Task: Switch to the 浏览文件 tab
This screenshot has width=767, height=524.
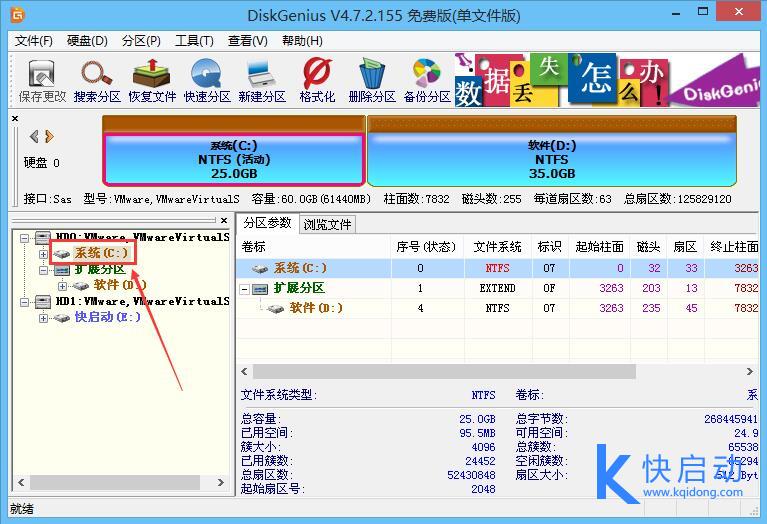Action: point(327,225)
